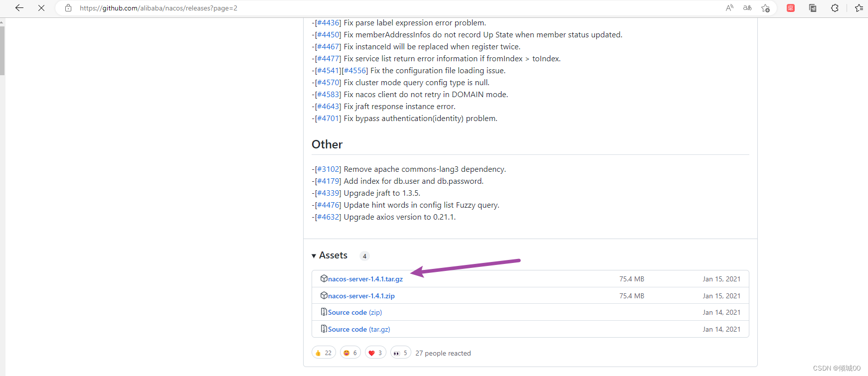Open the collections icon in the toolbar
868x376 pixels.
[813, 8]
